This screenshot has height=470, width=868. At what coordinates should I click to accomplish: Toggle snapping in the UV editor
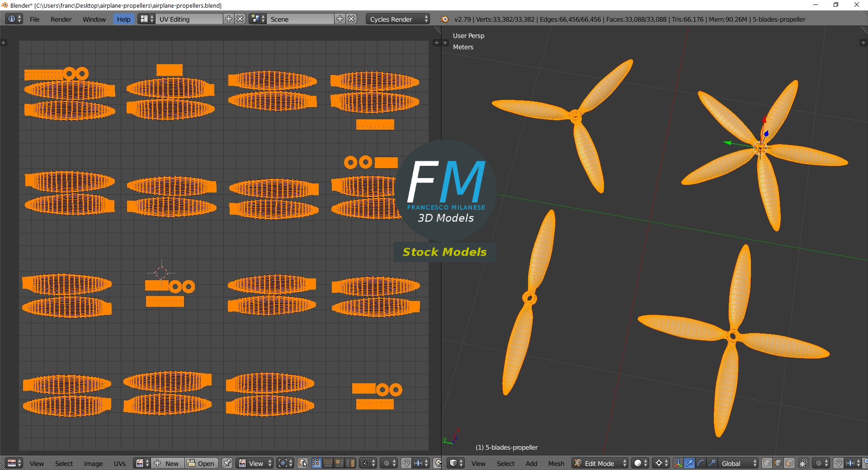point(406,463)
